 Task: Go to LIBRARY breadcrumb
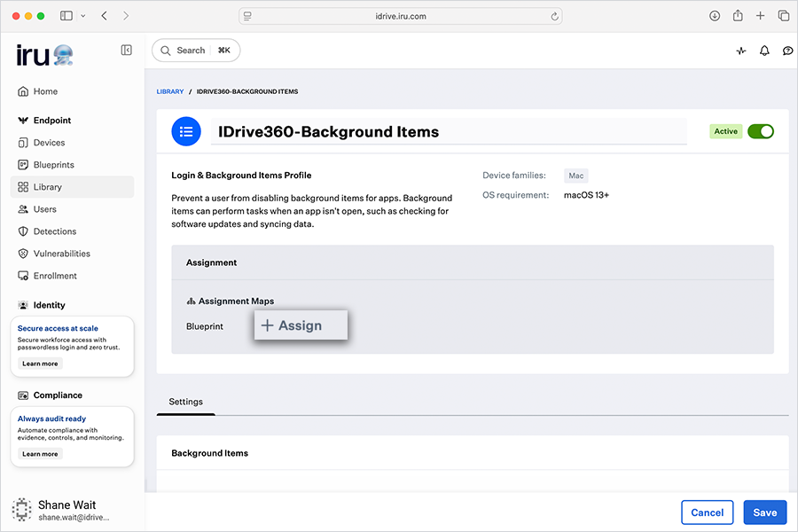point(170,91)
